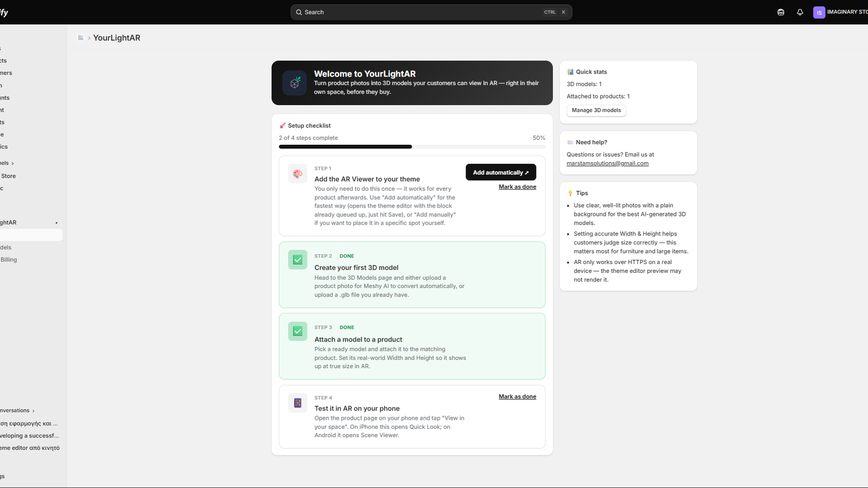Expand the conversations chevron in sidebar
868x488 pixels.
pos(33,411)
